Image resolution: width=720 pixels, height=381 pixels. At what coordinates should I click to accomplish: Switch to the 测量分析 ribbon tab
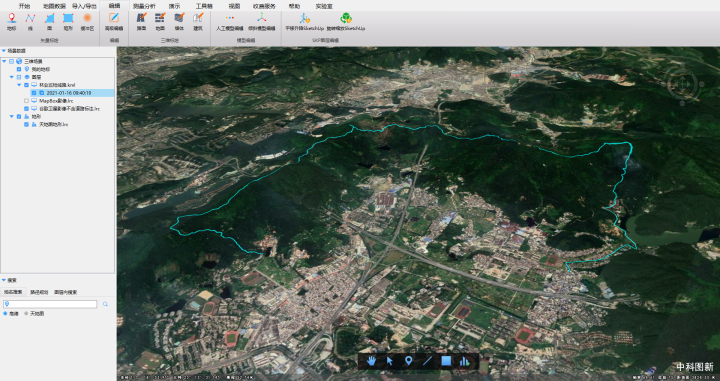point(144,6)
